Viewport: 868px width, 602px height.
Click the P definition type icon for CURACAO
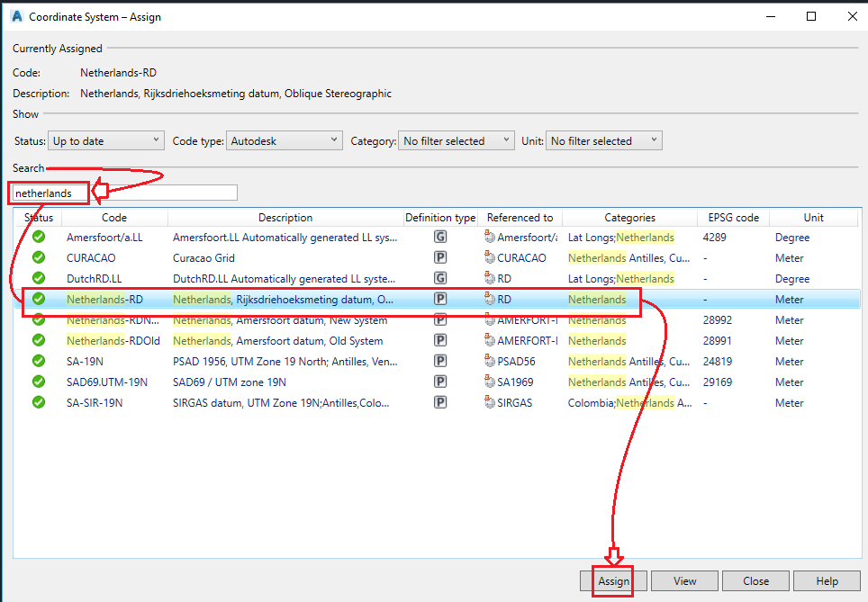440,257
